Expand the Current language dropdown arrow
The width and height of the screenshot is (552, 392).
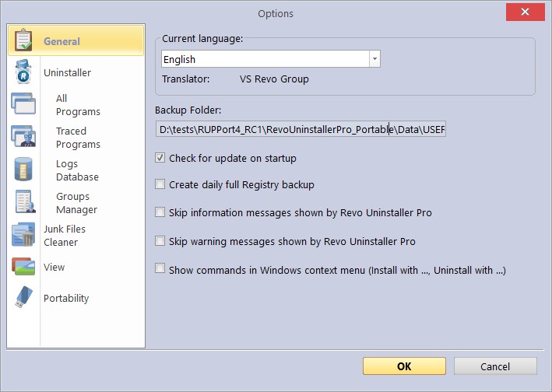374,58
